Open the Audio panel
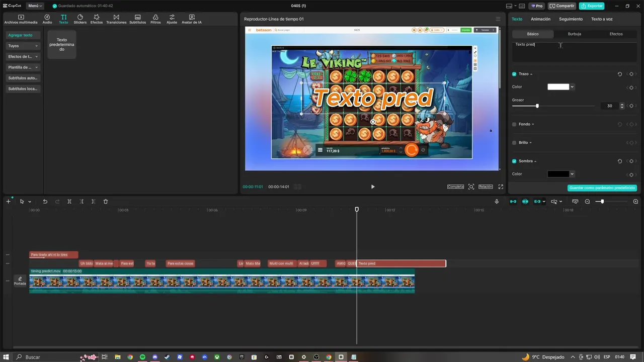The height and width of the screenshot is (362, 644). (47, 19)
